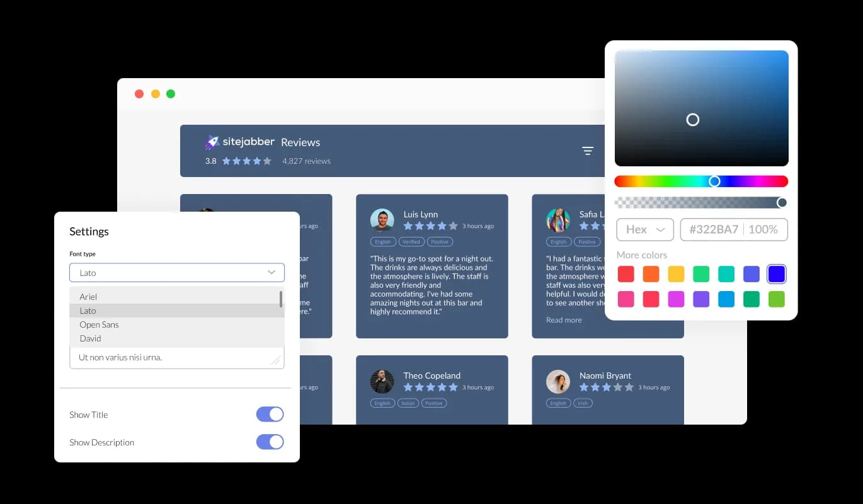Screen dimensions: 863x504
Task: Click the hue slider handle
Action: pos(714,181)
